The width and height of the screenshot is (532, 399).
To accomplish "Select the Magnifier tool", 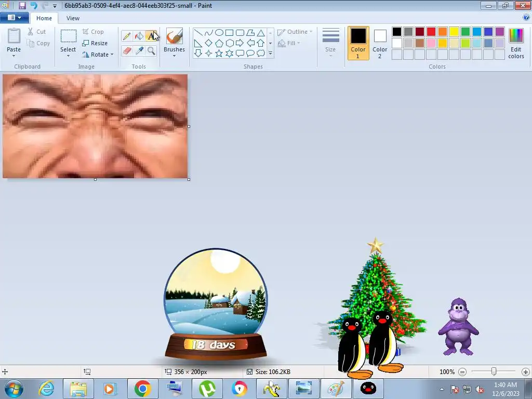I will (151, 51).
